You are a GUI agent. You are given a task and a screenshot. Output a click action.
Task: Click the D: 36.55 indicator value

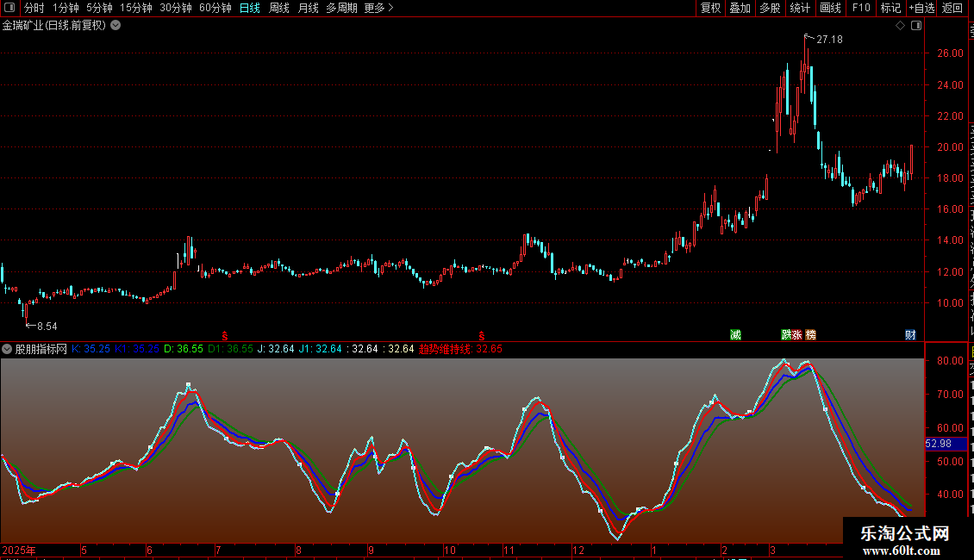pyautogui.click(x=184, y=349)
